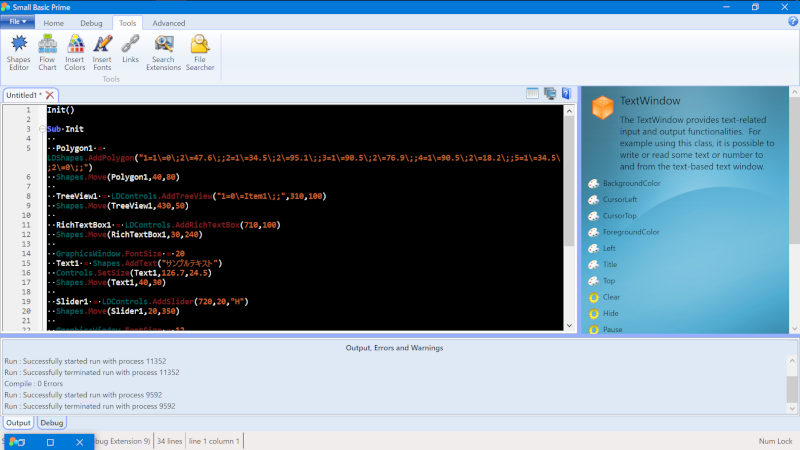Click the blue help book icon above the editor
The height and width of the screenshot is (450, 800).
coord(566,93)
